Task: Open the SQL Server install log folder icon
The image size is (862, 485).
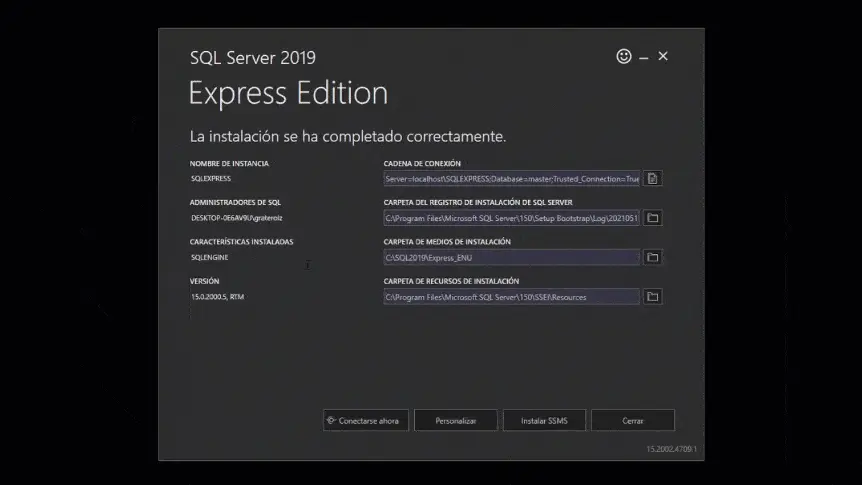Action: (x=652, y=218)
